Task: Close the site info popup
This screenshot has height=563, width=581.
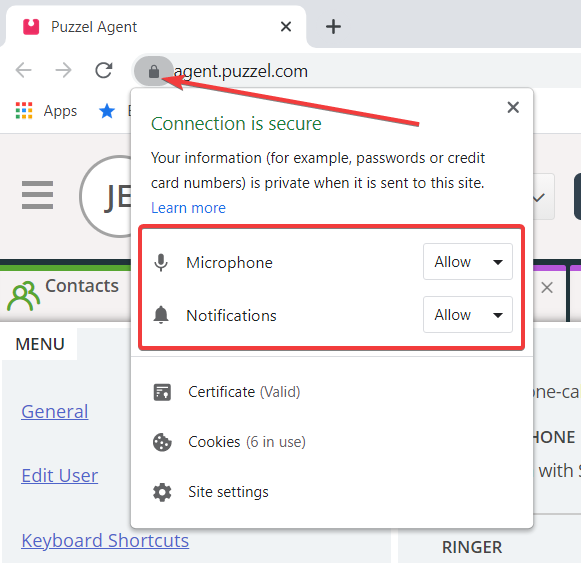Action: pyautogui.click(x=513, y=107)
